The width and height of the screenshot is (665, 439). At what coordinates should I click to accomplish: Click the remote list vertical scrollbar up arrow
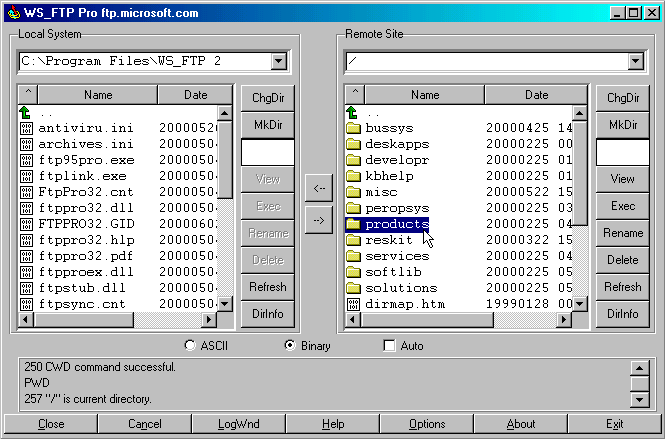click(580, 113)
